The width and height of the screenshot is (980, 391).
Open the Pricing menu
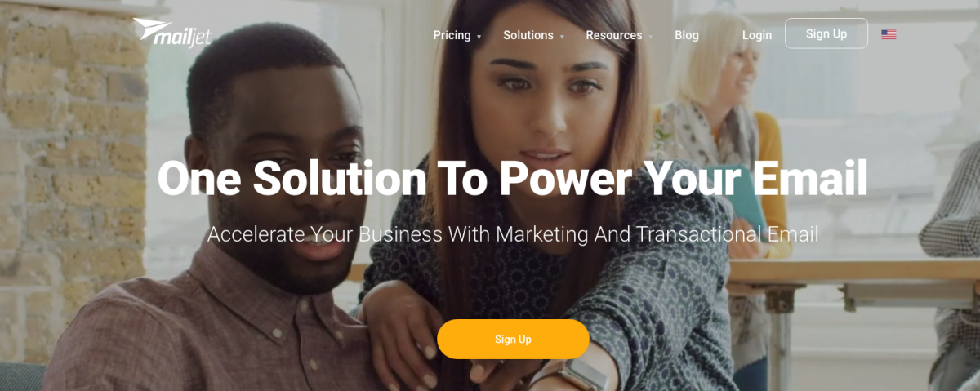pos(452,35)
